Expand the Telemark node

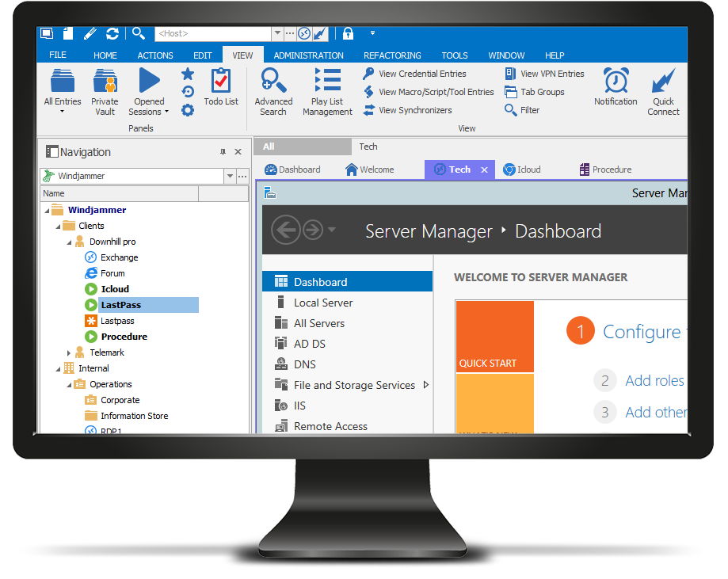pyautogui.click(x=69, y=353)
